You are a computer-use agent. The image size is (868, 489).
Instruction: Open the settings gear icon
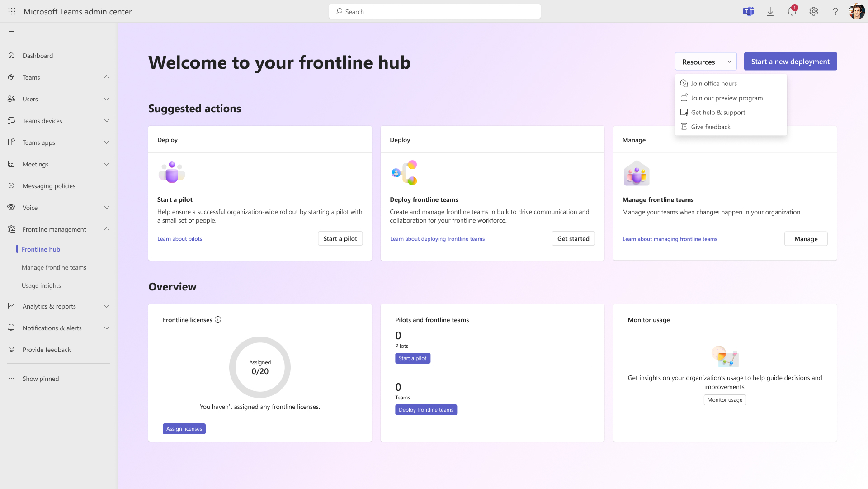point(814,11)
